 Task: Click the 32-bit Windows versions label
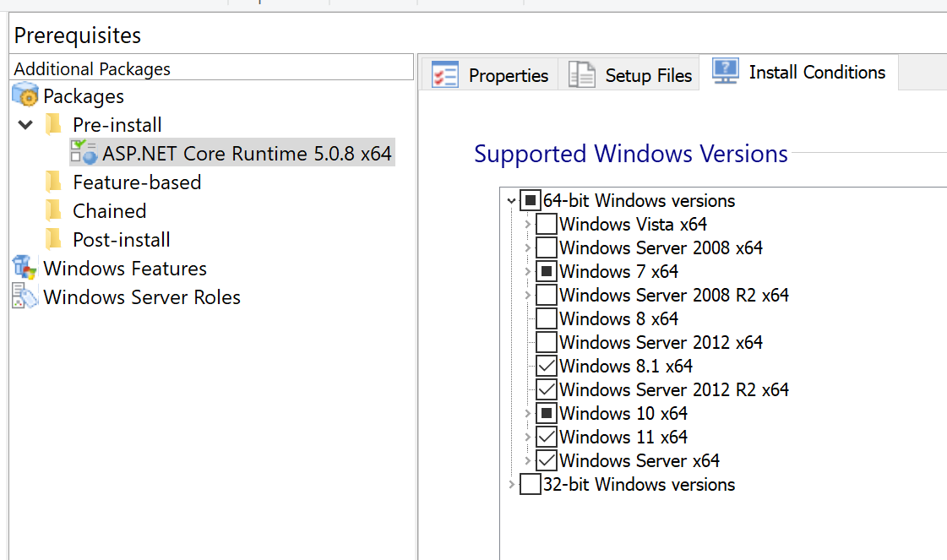point(639,484)
